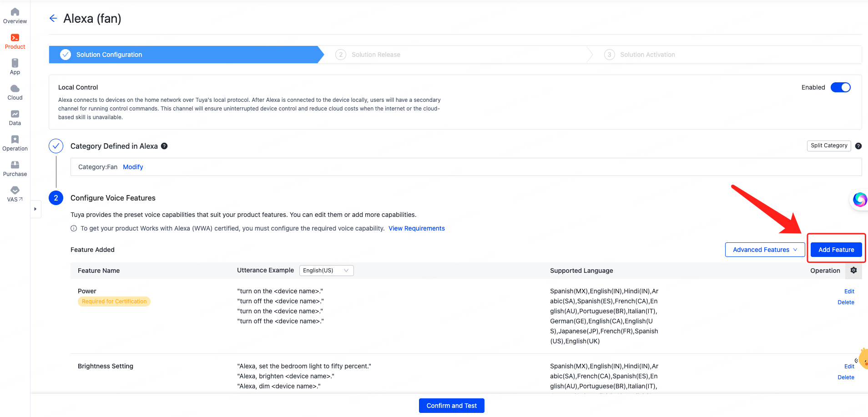Open the Operation section in sidebar
Screen dimensions: 868x417
click(15, 143)
